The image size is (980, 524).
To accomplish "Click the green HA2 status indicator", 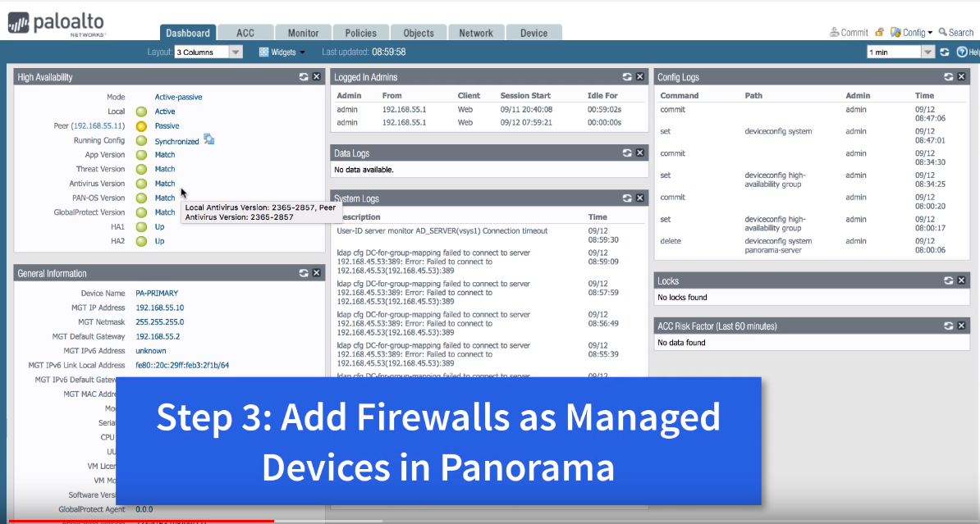I will pos(141,241).
